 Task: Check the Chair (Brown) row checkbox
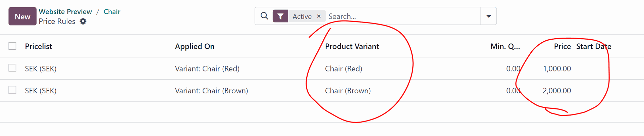click(12, 90)
